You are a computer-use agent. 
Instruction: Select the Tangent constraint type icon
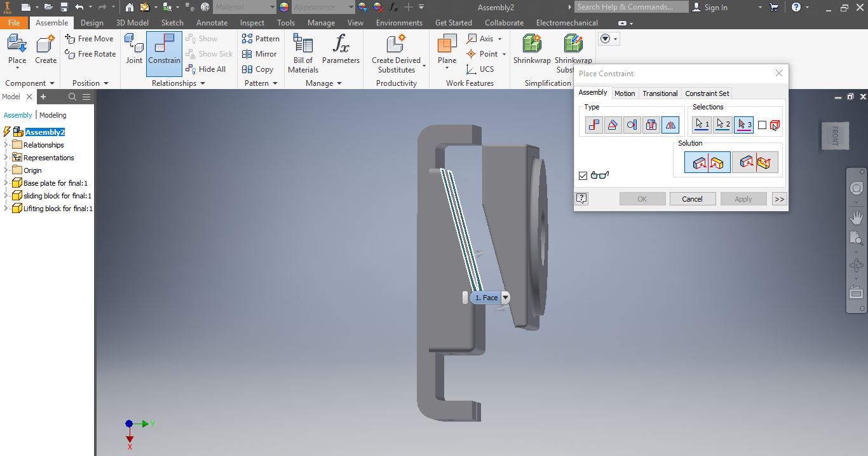(x=632, y=125)
